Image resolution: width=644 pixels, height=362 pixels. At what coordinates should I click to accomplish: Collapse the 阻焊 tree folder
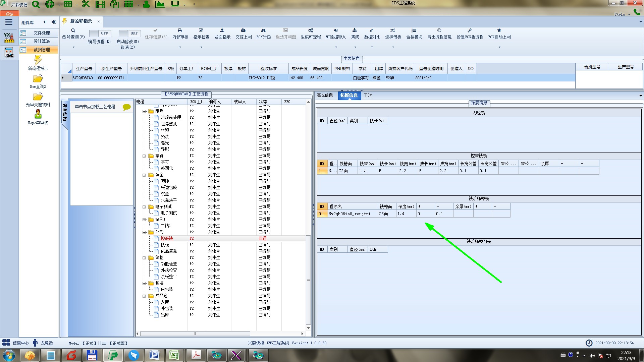(x=144, y=111)
